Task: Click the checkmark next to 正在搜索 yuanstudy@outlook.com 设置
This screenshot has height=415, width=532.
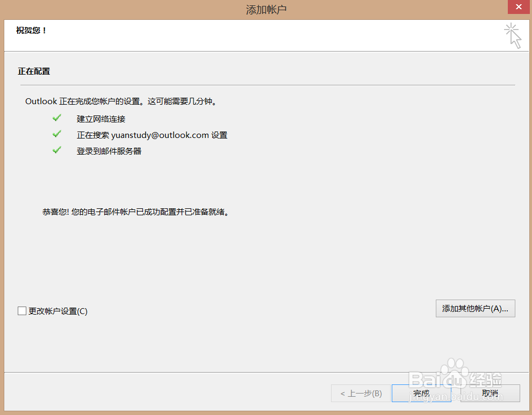Action: point(57,134)
